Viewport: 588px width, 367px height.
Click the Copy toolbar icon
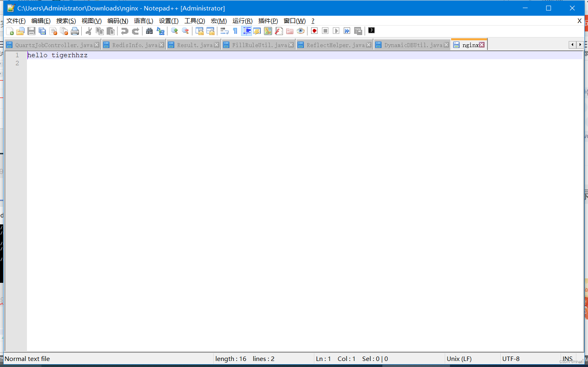(x=100, y=31)
